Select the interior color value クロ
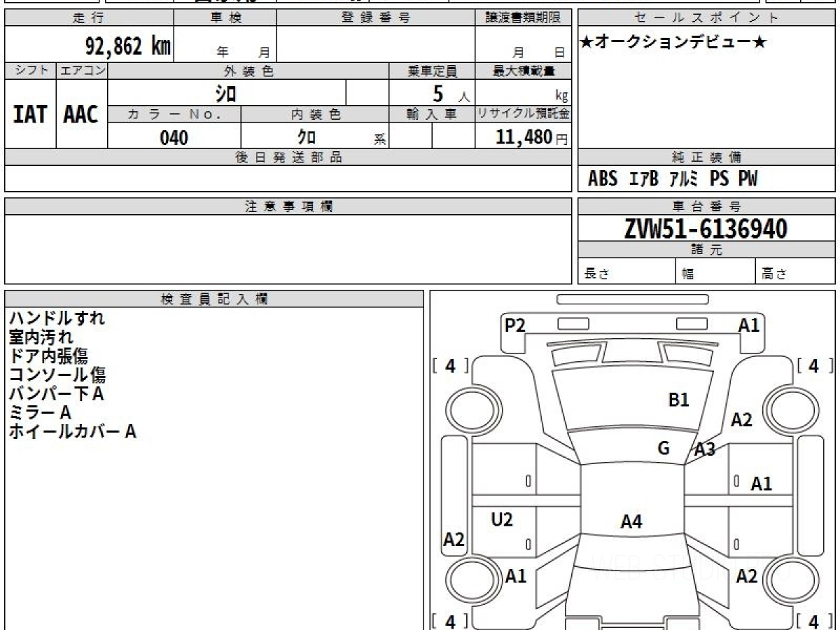The height and width of the screenshot is (630, 840). coord(305,137)
